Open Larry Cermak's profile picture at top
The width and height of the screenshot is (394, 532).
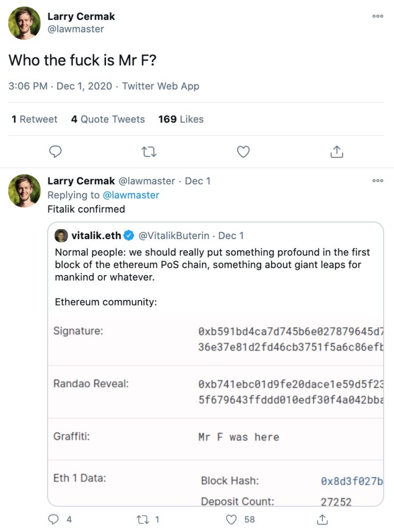tap(24, 23)
